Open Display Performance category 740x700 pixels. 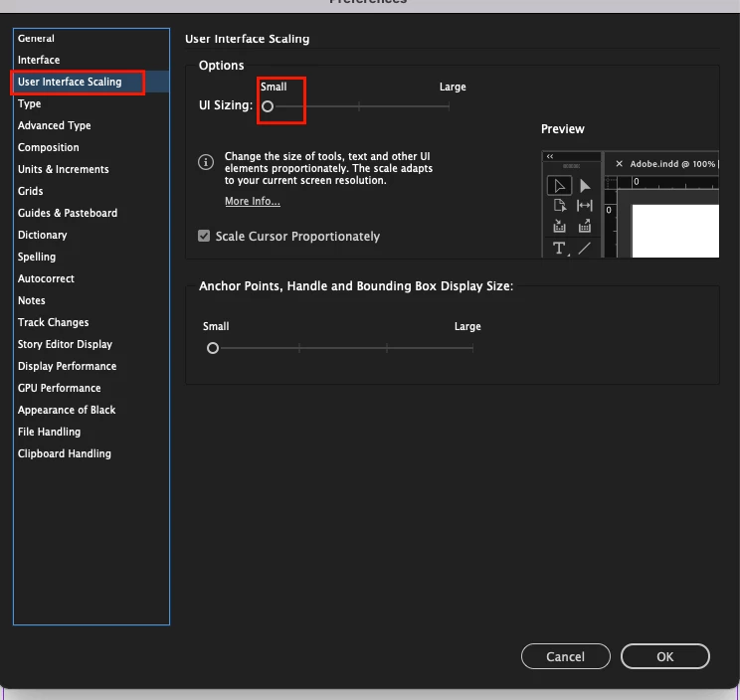tap(92, 366)
